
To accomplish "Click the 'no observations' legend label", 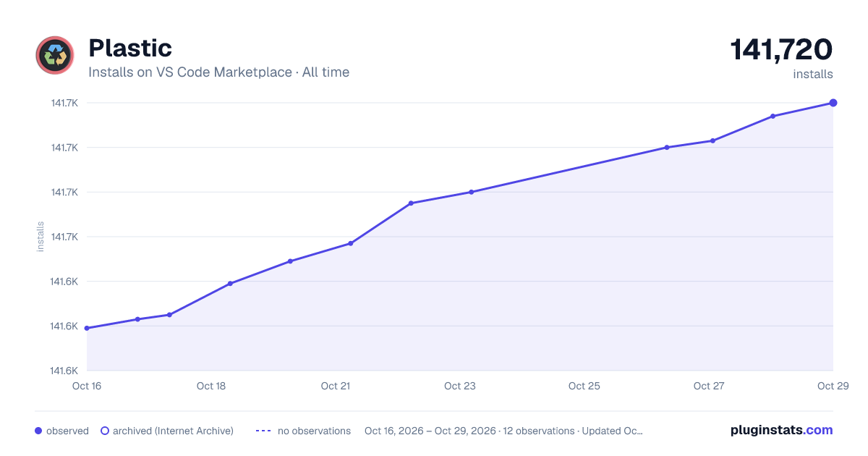I will click(x=314, y=431).
